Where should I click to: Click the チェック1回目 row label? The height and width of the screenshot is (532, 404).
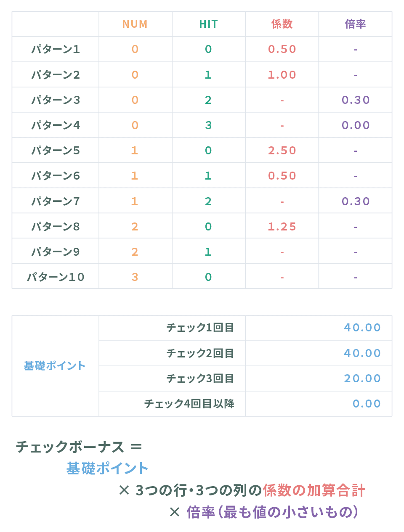pyautogui.click(x=200, y=328)
